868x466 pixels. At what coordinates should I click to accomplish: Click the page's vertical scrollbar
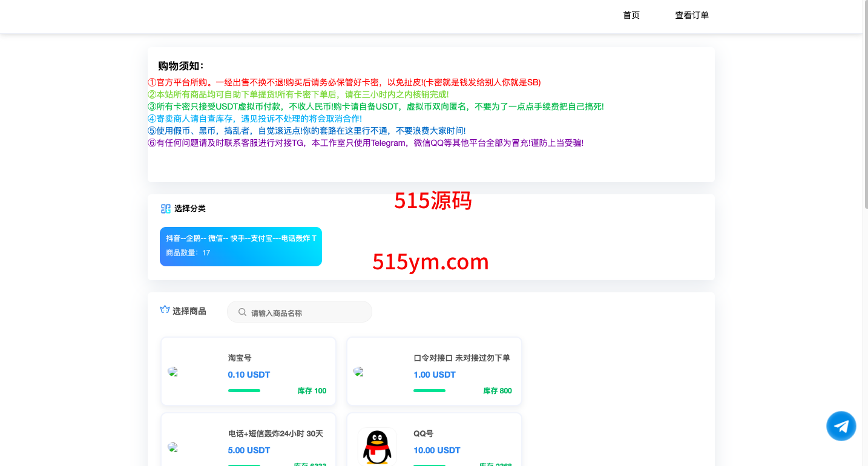865,121
